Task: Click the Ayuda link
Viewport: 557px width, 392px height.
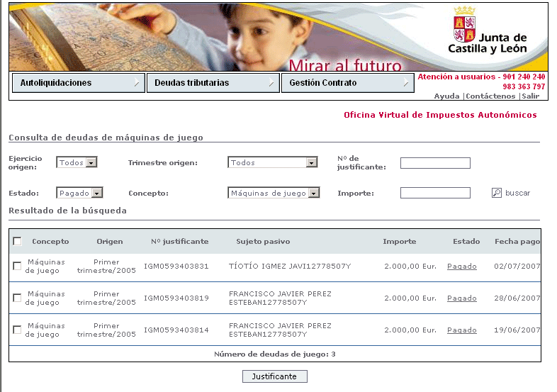Action: coord(446,96)
